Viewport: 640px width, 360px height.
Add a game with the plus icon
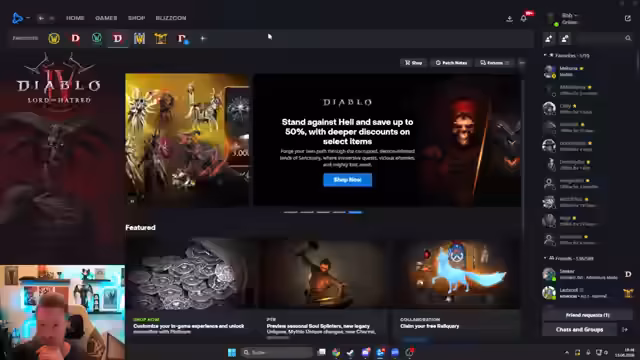(x=203, y=38)
